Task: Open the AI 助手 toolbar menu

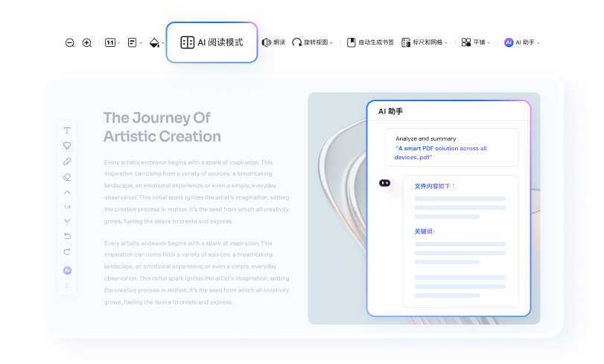Action: pyautogui.click(x=521, y=43)
